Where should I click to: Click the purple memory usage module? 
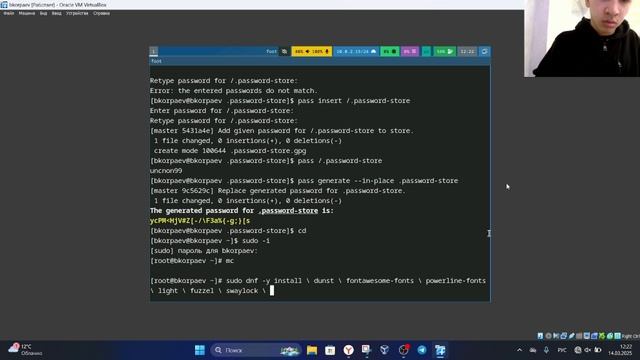(410, 51)
